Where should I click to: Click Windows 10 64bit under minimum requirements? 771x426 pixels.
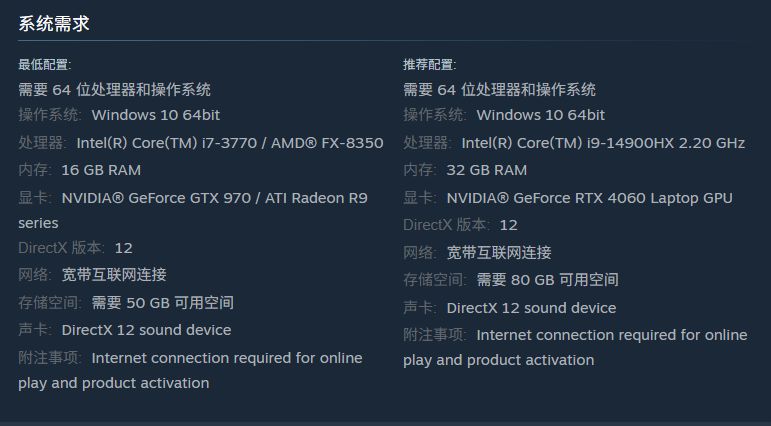[155, 115]
